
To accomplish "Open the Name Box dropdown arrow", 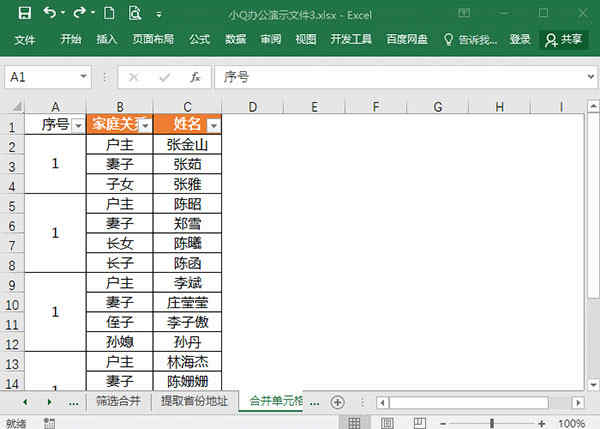I will [x=83, y=77].
